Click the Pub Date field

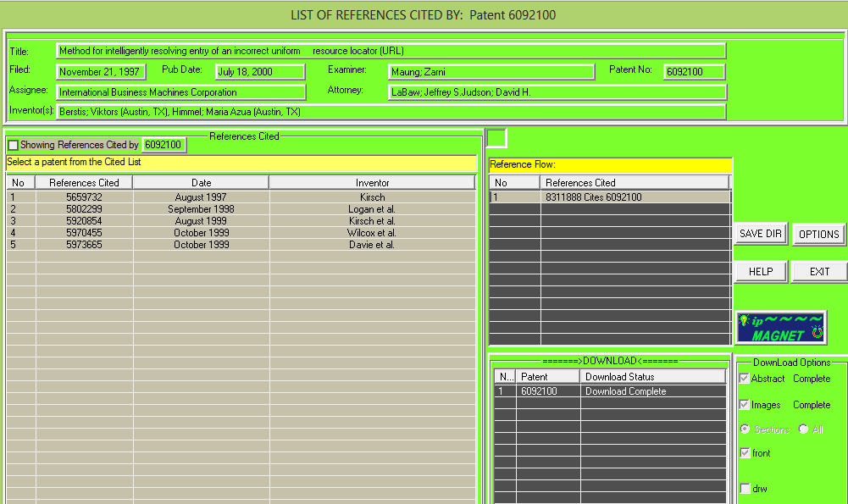(x=260, y=72)
